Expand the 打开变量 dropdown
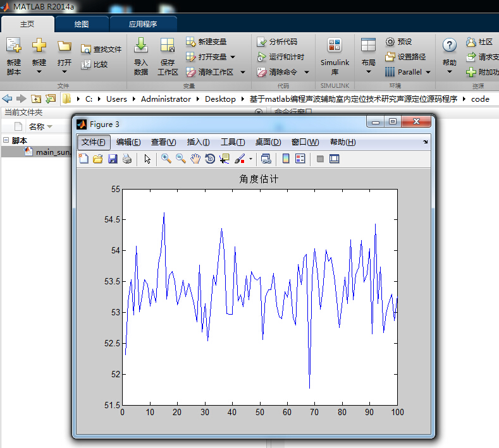 click(x=233, y=57)
